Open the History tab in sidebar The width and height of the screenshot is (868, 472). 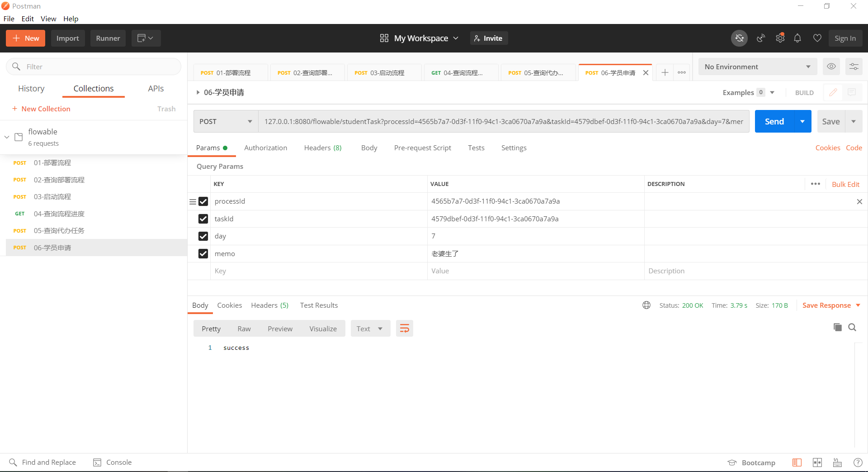point(31,89)
